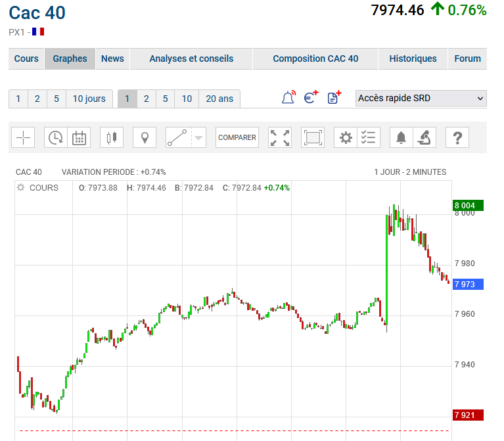Select 2 years period button

point(147,99)
